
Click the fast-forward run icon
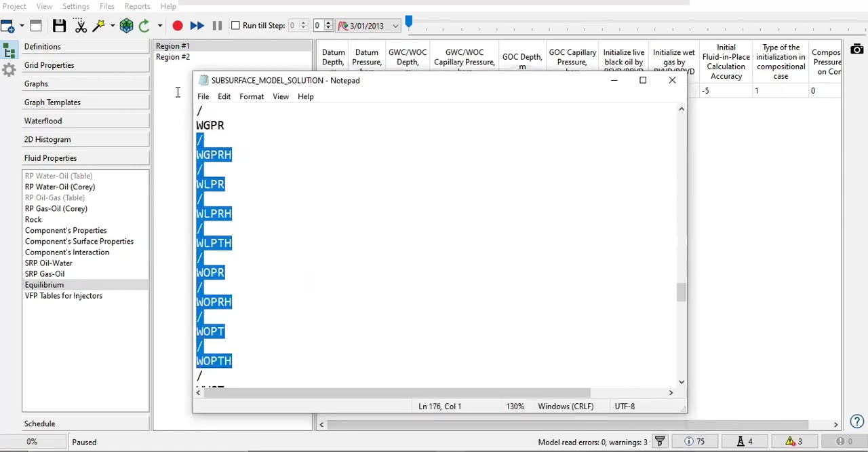click(x=197, y=26)
